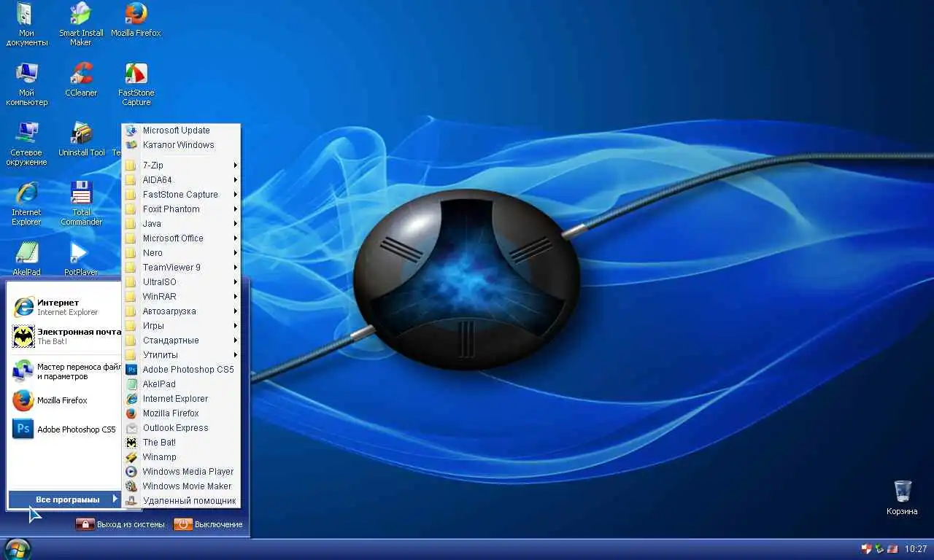Expand the AIDA64 program folder
Screen dimensions: 934x560
coord(182,180)
